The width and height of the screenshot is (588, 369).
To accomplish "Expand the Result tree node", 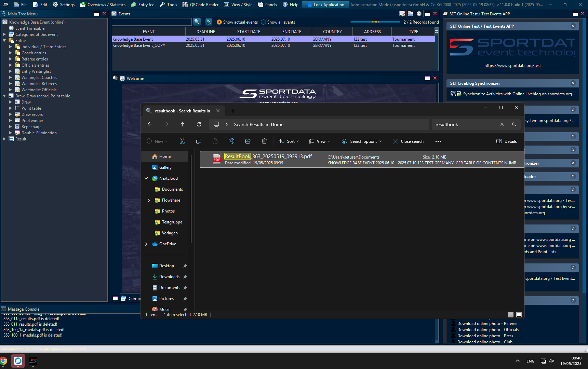I will [4, 139].
